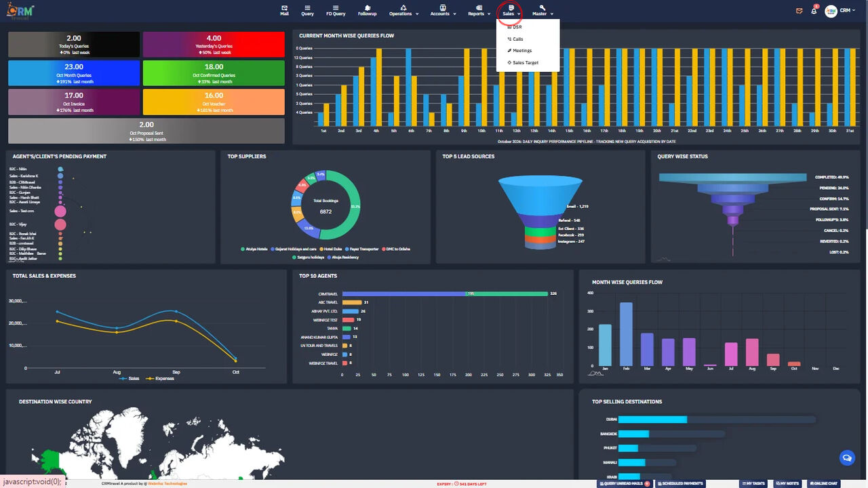Open the Yesterday's Queries red card
Screen dimensions: 868x488
pyautogui.click(x=214, y=44)
